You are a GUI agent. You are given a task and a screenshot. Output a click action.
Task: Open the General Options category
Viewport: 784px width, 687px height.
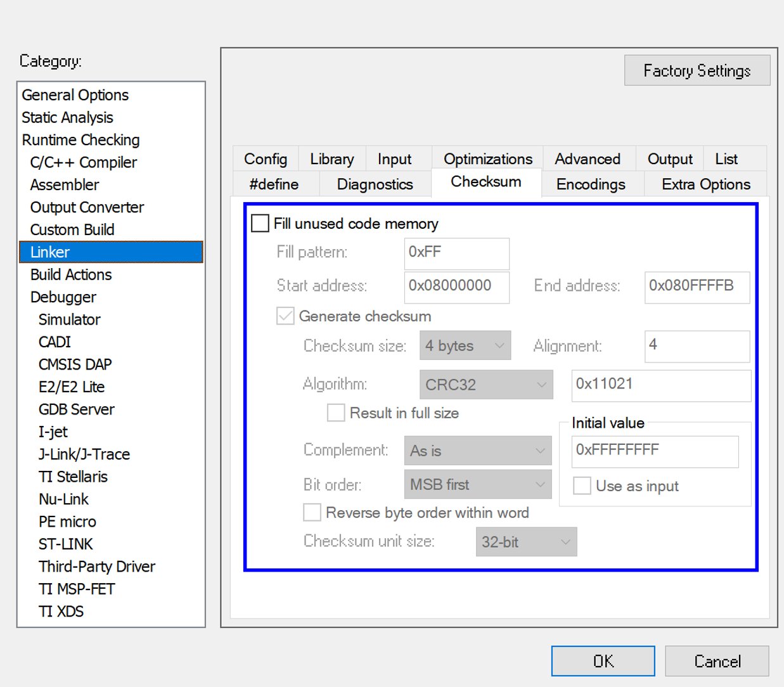click(x=75, y=94)
